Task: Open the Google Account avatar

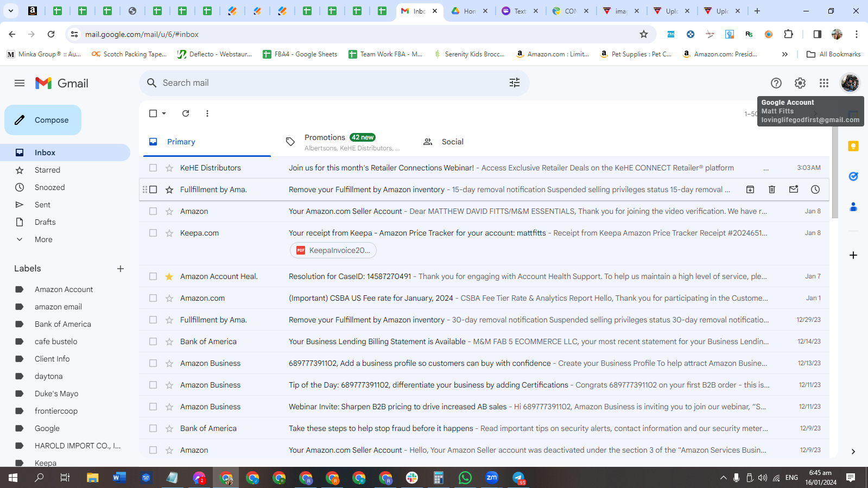Action: [x=850, y=83]
